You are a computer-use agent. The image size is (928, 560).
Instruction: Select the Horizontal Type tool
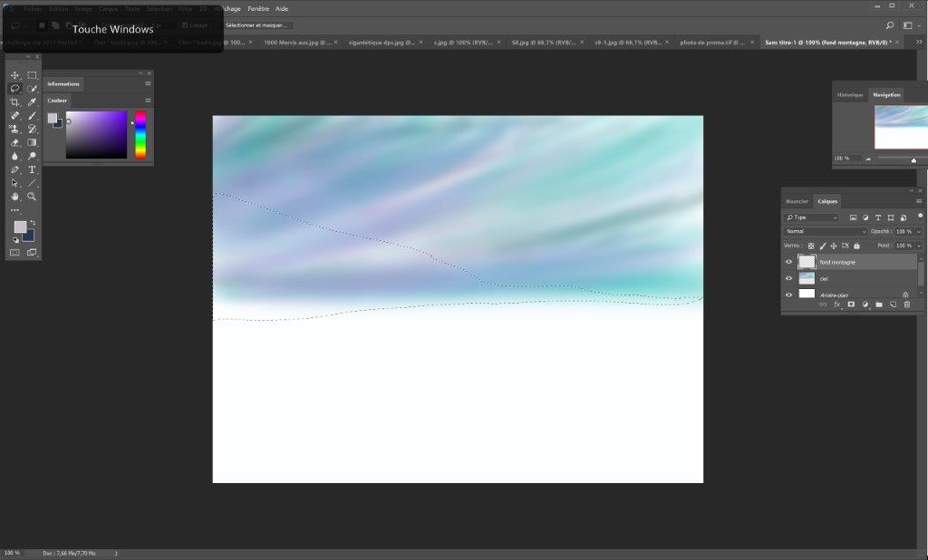pyautogui.click(x=32, y=169)
